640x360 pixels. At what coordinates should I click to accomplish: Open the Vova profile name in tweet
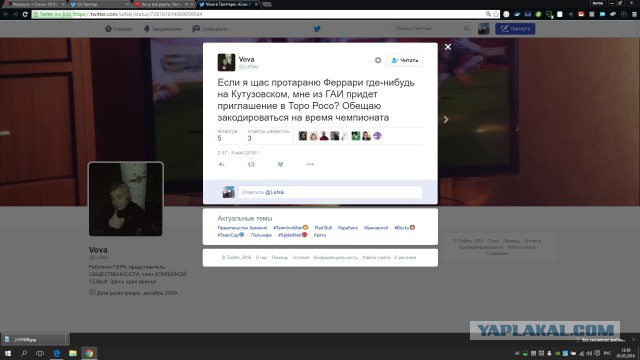pyautogui.click(x=246, y=59)
